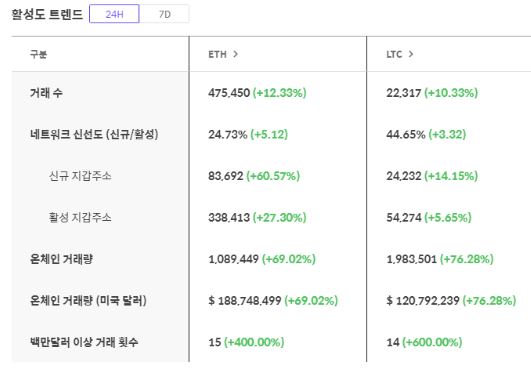This screenshot has width=531, height=378.
Task: Select the 24H period toggle
Action: (x=114, y=14)
